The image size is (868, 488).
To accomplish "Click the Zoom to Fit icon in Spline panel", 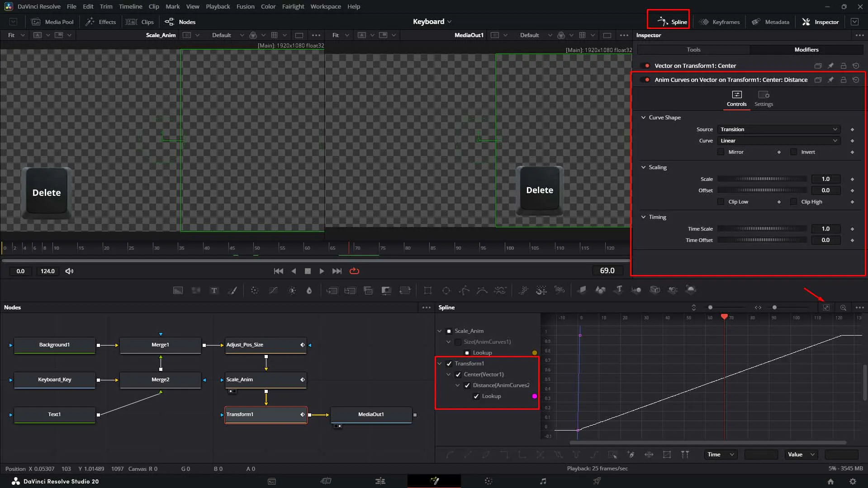I will 826,308.
